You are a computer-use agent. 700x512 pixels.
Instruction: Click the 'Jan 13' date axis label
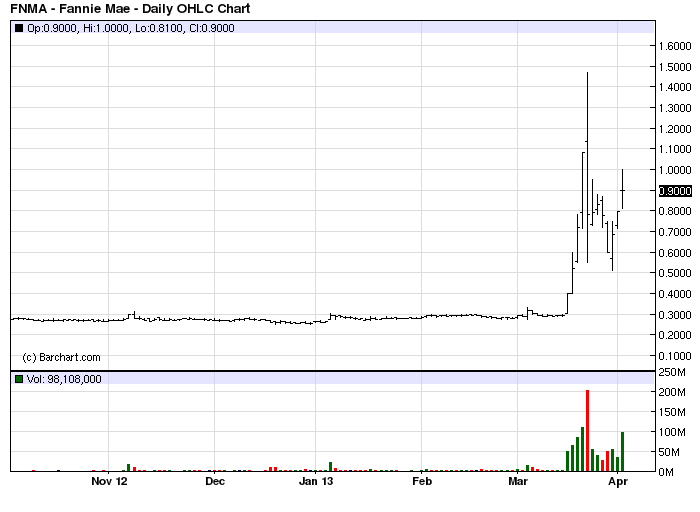[x=316, y=482]
